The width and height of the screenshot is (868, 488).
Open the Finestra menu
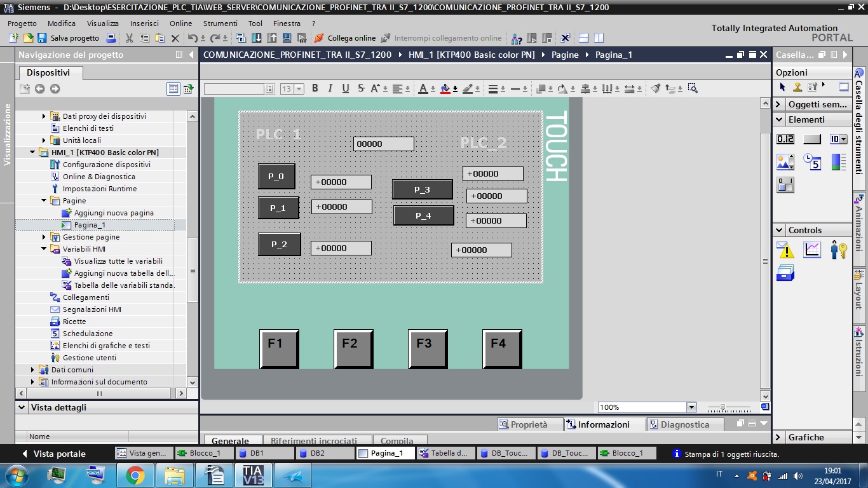tap(287, 24)
